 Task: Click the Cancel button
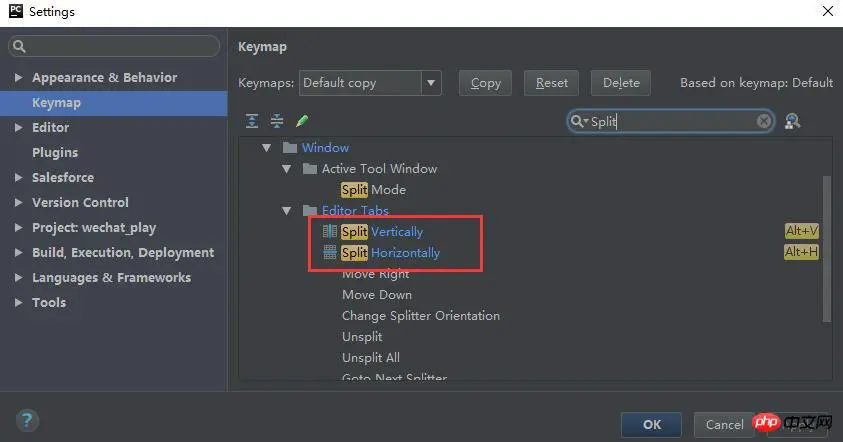pyautogui.click(x=724, y=425)
